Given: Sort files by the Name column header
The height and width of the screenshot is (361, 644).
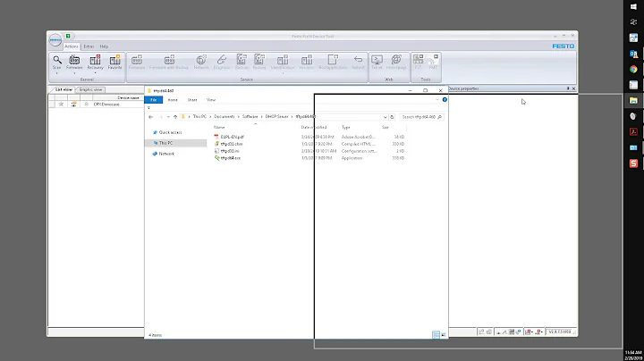Looking at the screenshot, I should coord(219,128).
